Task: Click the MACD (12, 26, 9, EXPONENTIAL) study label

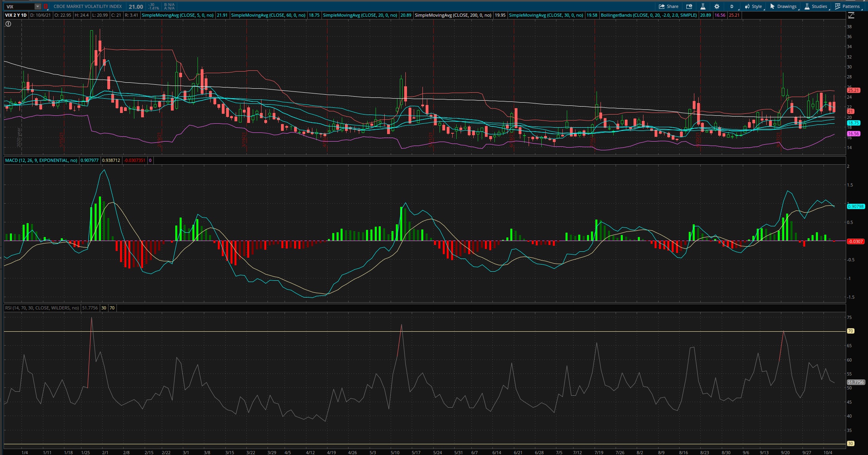Action: pos(41,160)
